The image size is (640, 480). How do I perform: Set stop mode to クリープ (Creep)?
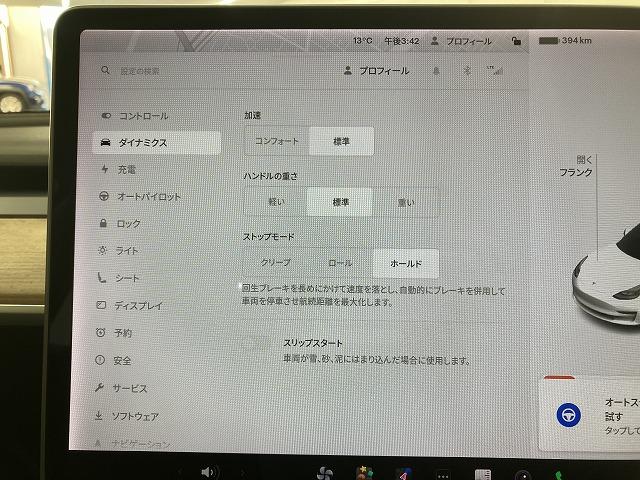[275, 263]
